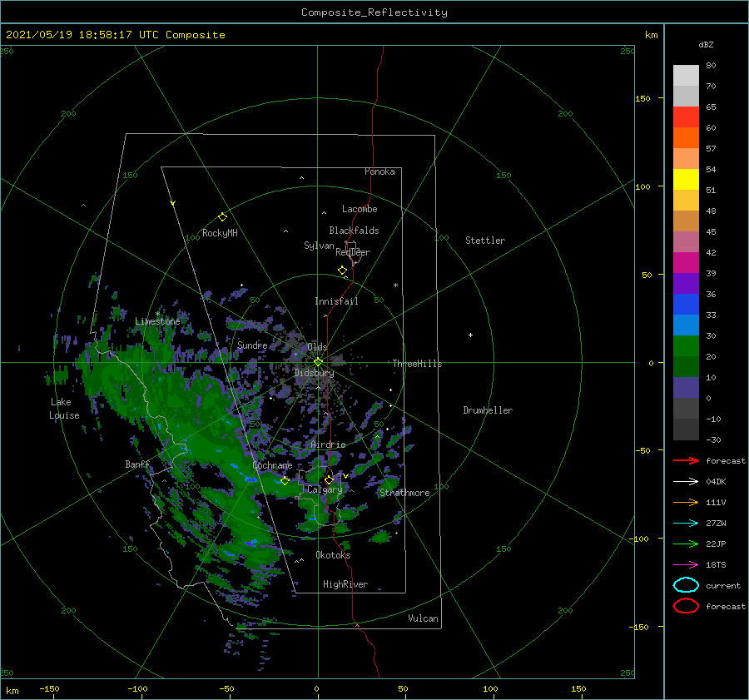Click the Lacombe city label
The image size is (749, 700).
click(x=360, y=209)
